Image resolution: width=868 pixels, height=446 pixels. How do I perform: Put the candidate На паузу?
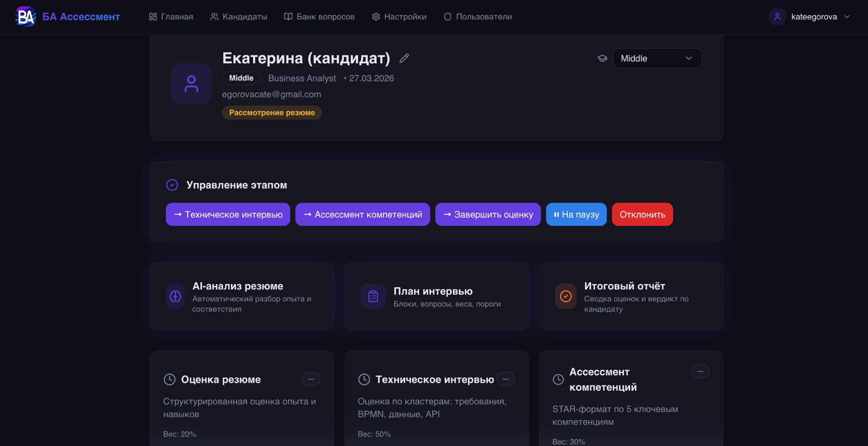[576, 214]
